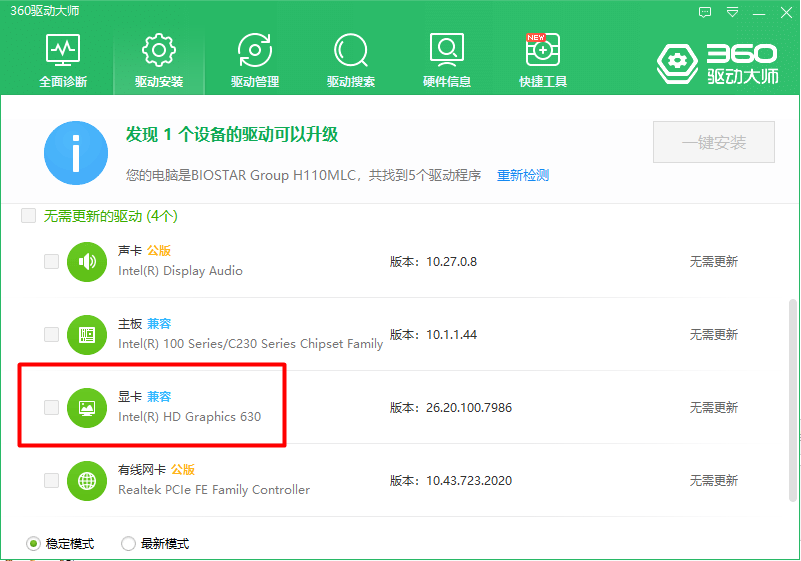Click the feedback chat icon in title bar
801x561 pixels.
coord(705,12)
